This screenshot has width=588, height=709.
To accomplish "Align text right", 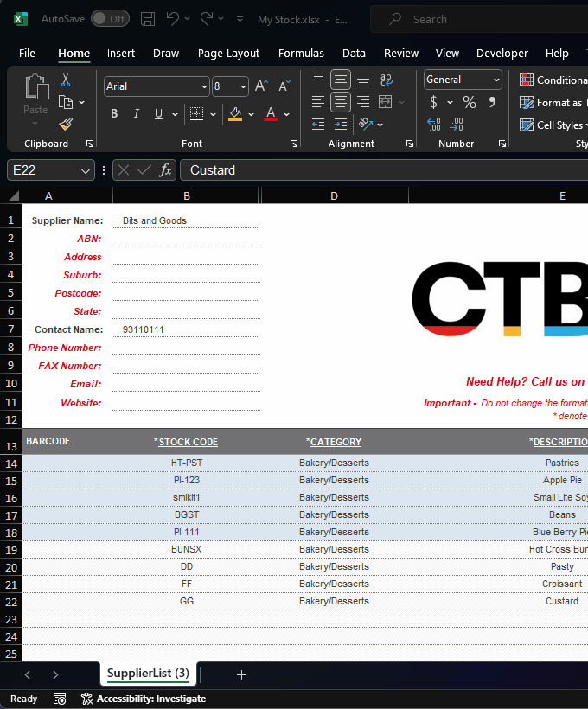I will click(x=363, y=102).
